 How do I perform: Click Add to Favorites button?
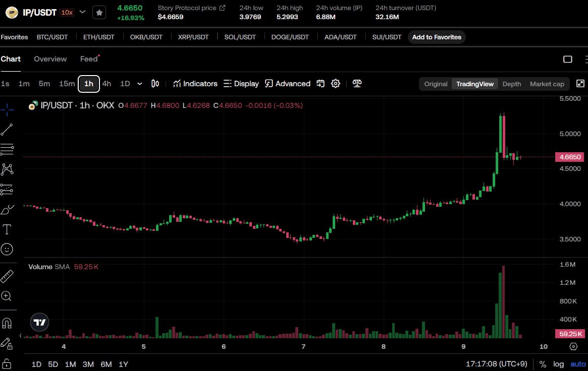click(x=437, y=37)
